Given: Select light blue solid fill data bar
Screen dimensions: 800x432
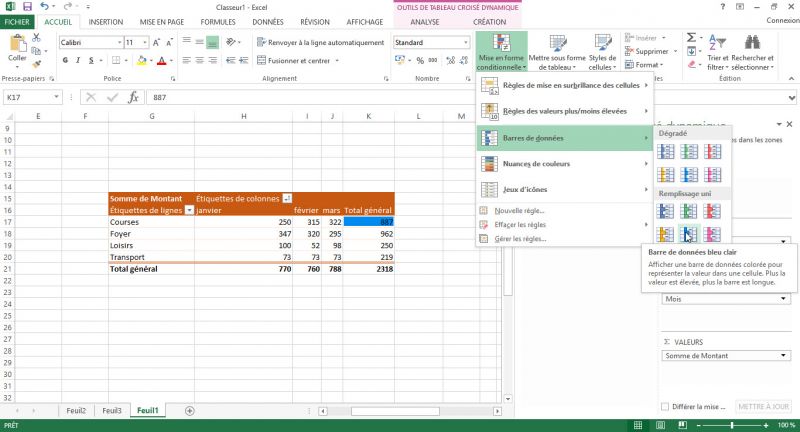Looking at the screenshot, I should (689, 234).
